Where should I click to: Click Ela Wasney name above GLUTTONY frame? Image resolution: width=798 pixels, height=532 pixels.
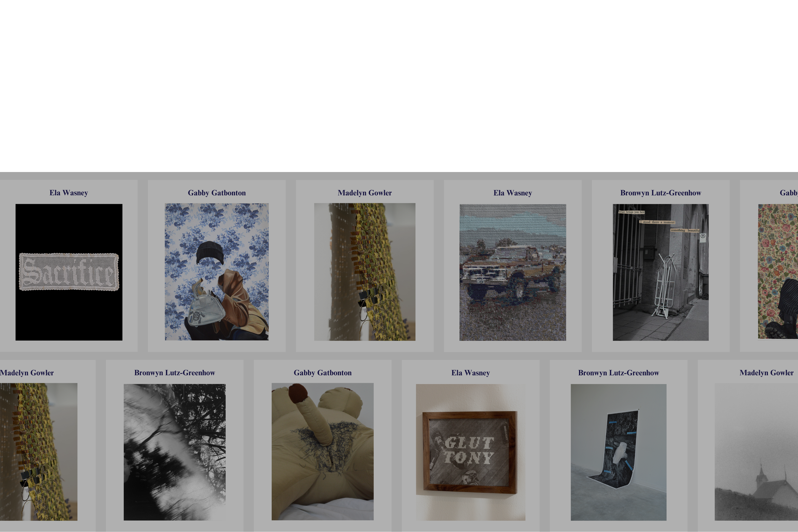471,372
